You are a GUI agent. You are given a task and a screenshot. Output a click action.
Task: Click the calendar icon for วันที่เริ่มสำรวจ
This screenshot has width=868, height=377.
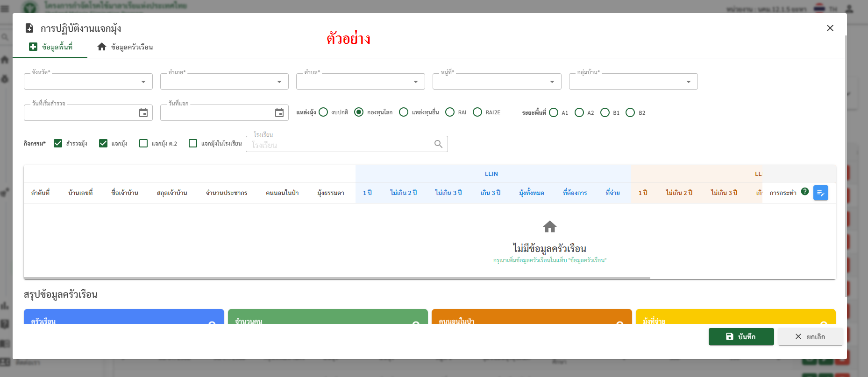click(x=143, y=112)
